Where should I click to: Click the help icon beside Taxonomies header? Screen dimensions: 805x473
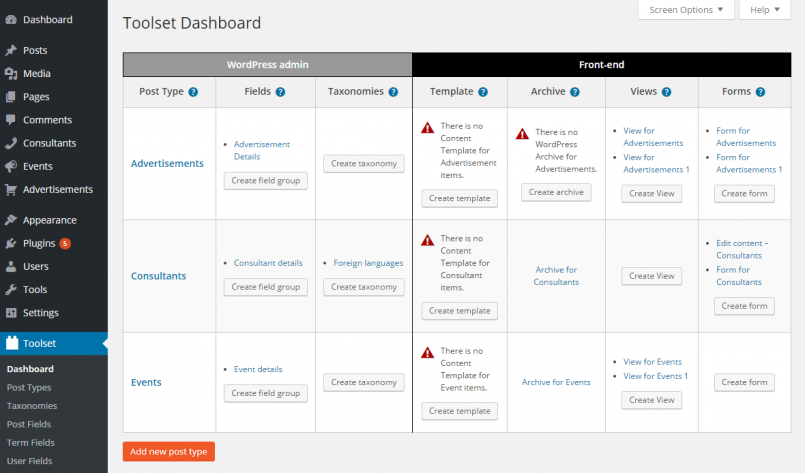point(393,92)
